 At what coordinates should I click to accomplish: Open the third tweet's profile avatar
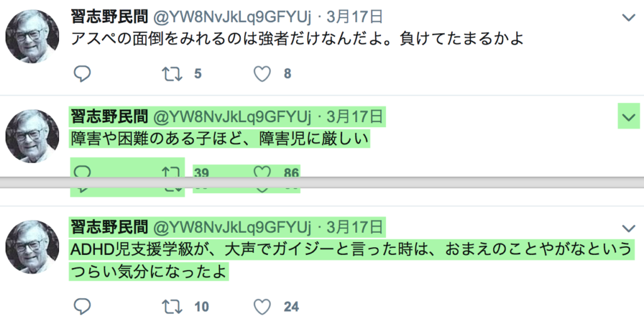[x=32, y=247]
